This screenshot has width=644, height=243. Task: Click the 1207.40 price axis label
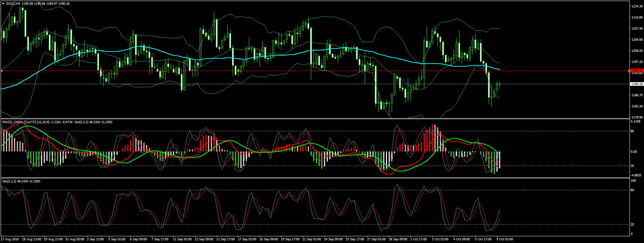(x=637, y=29)
